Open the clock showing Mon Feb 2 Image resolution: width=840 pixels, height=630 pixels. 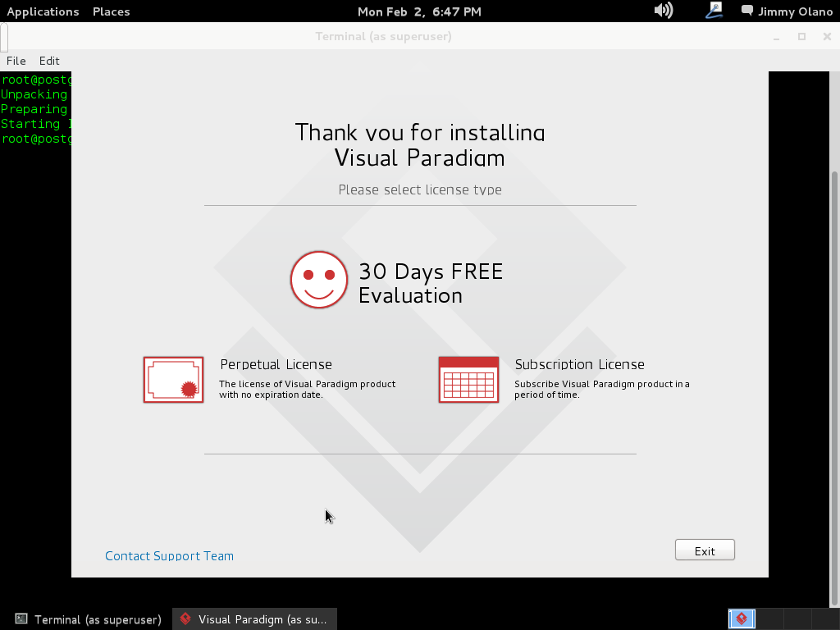[x=419, y=11]
